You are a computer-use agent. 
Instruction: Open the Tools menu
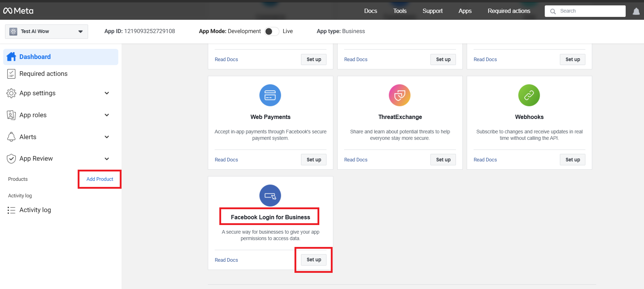click(x=400, y=11)
